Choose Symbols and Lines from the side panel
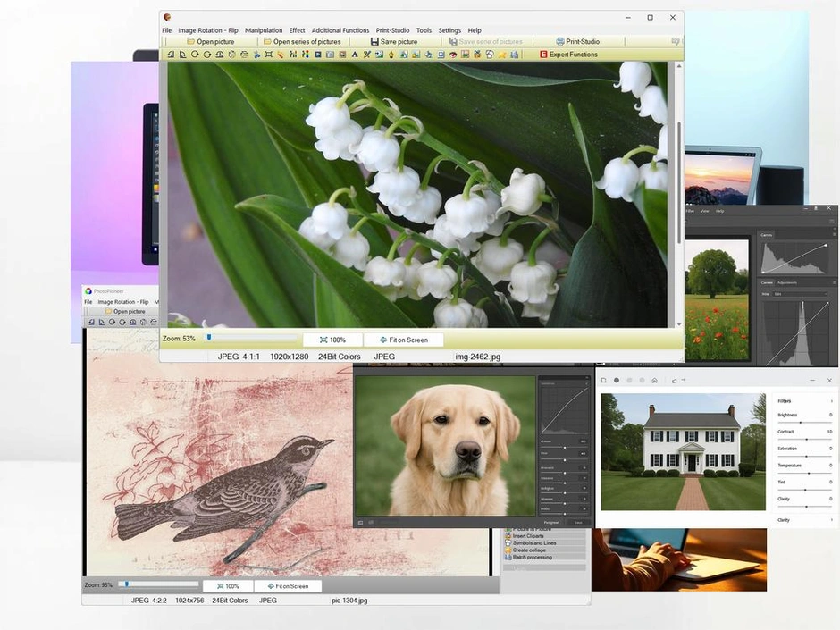The width and height of the screenshot is (840, 630). (534, 542)
